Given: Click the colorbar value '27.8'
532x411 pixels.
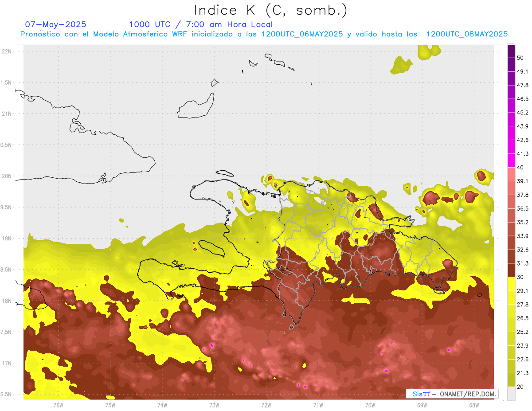Looking at the screenshot, I should point(523,305).
